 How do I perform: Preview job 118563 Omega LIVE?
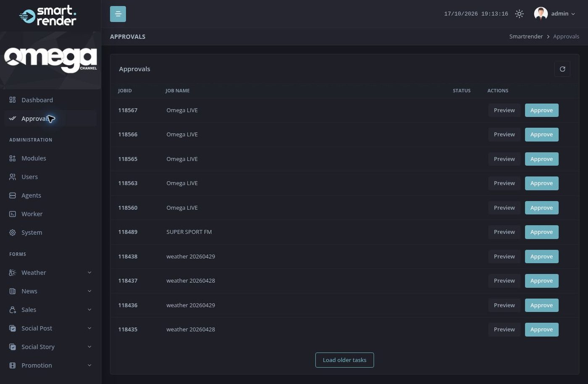coord(504,183)
